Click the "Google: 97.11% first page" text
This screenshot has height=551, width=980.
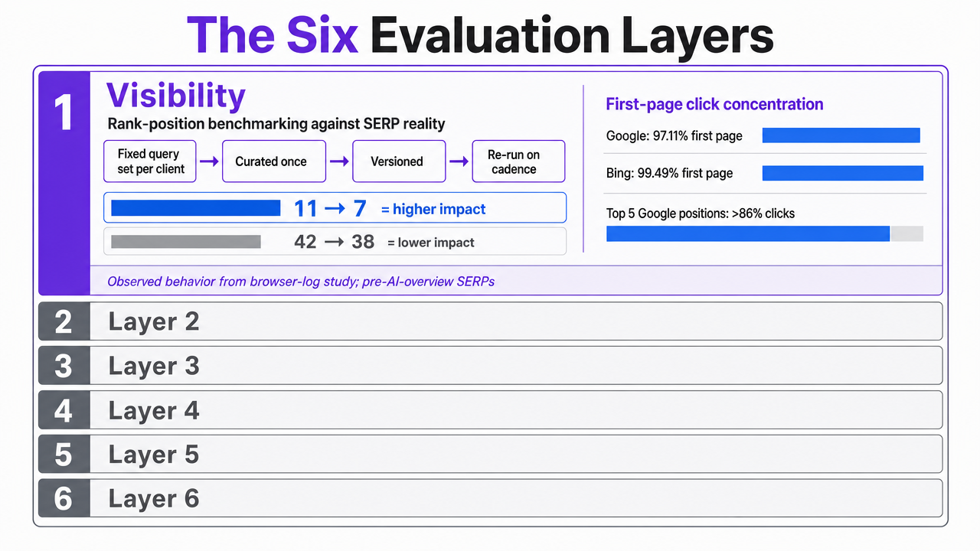[675, 136]
